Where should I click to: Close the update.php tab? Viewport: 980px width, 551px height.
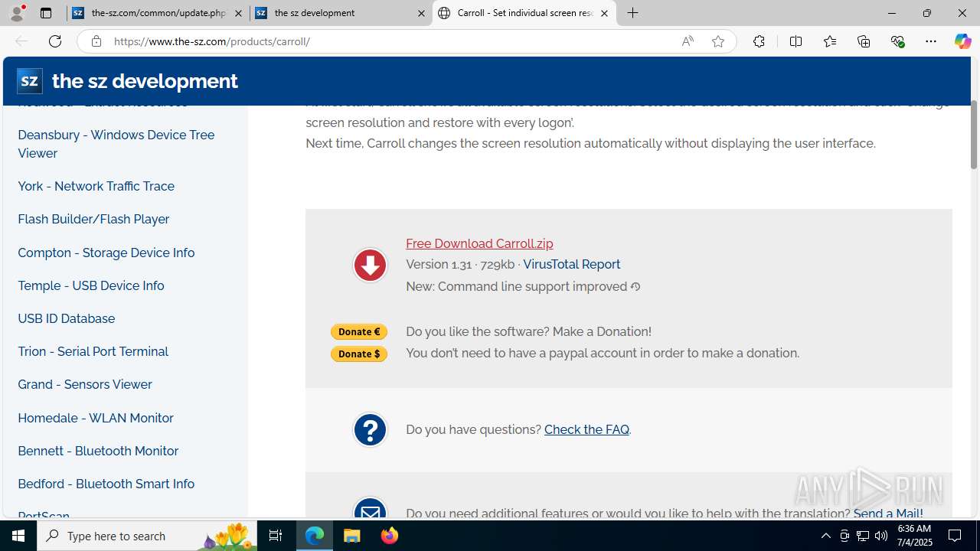[238, 13]
